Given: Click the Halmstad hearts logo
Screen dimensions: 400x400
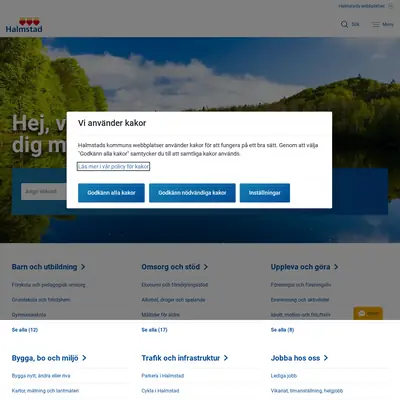Looking at the screenshot, I should pyautogui.click(x=24, y=25).
